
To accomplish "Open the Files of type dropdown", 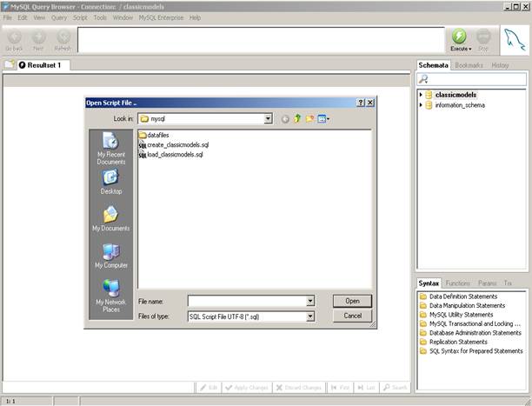I will [310, 316].
